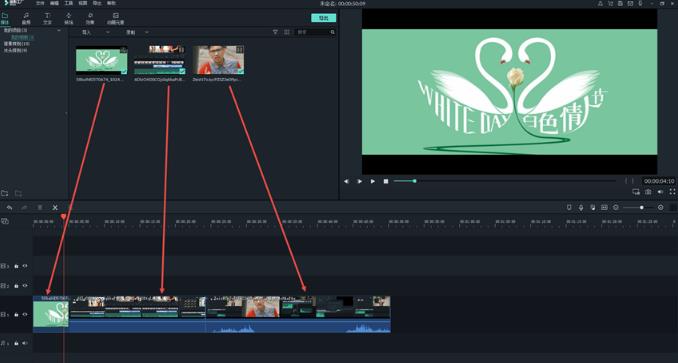Viewport: 678px width, 363px height.
Task: Take a snapshot with the preview camera icon
Action: pyautogui.click(x=648, y=191)
